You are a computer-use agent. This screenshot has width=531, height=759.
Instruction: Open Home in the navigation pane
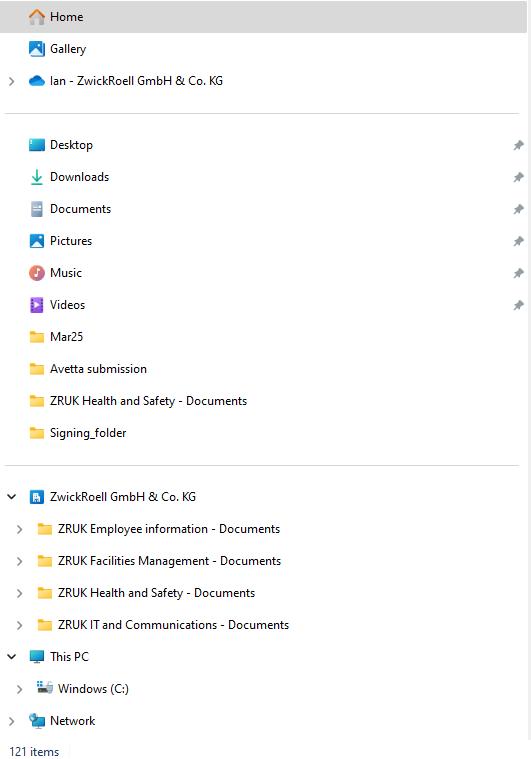coord(263,17)
